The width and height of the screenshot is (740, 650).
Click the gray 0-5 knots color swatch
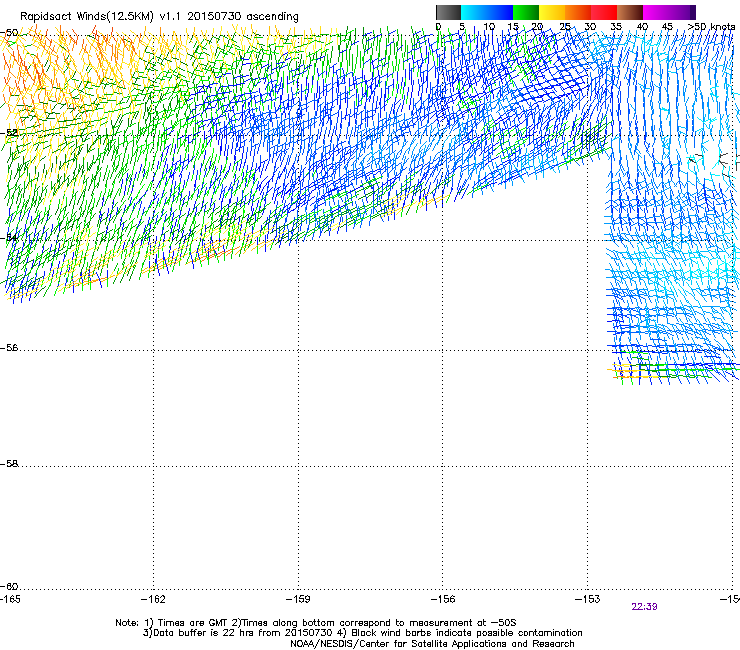point(448,12)
